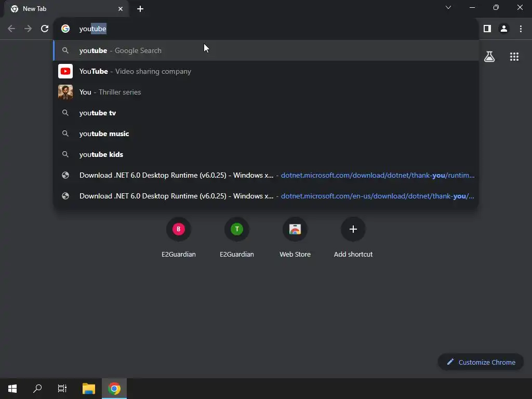The image size is (532, 399).
Task: Open dotnet.microsoft.com/en-us/download suggestion
Action: click(x=266, y=196)
